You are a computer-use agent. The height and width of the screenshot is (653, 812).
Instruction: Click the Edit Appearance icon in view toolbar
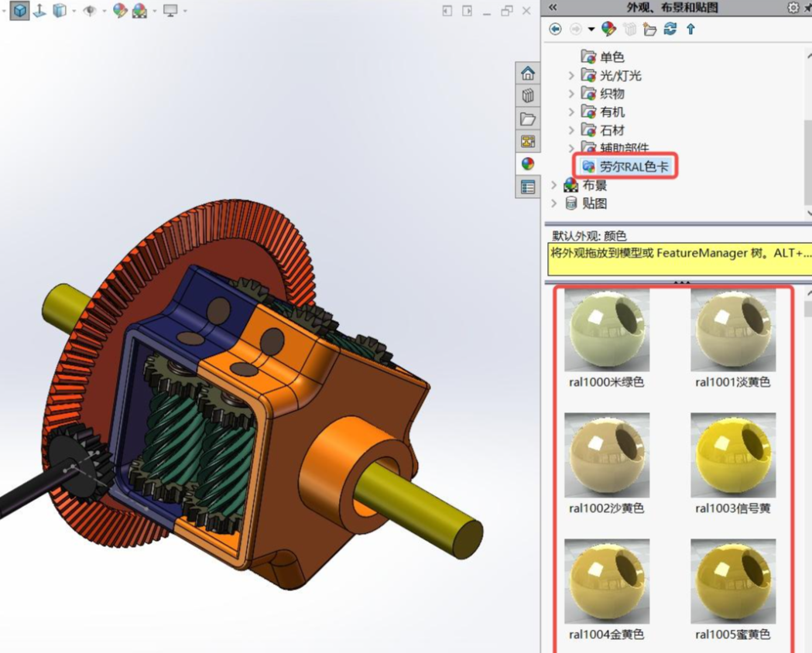pos(120,10)
